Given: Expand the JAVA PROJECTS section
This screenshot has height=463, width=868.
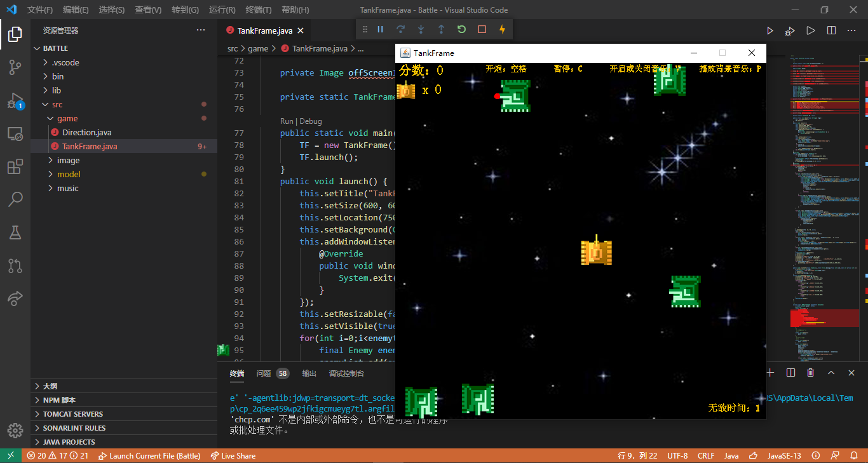Looking at the screenshot, I should point(124,442).
